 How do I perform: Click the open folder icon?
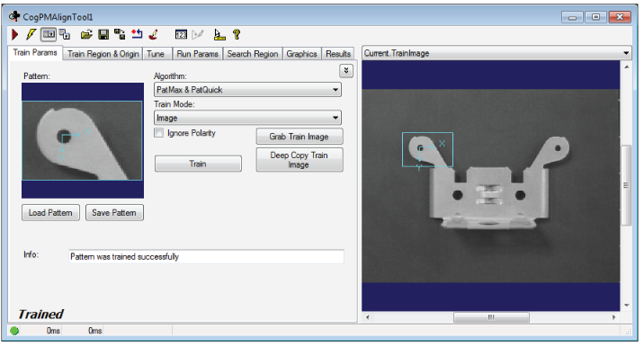[86, 34]
